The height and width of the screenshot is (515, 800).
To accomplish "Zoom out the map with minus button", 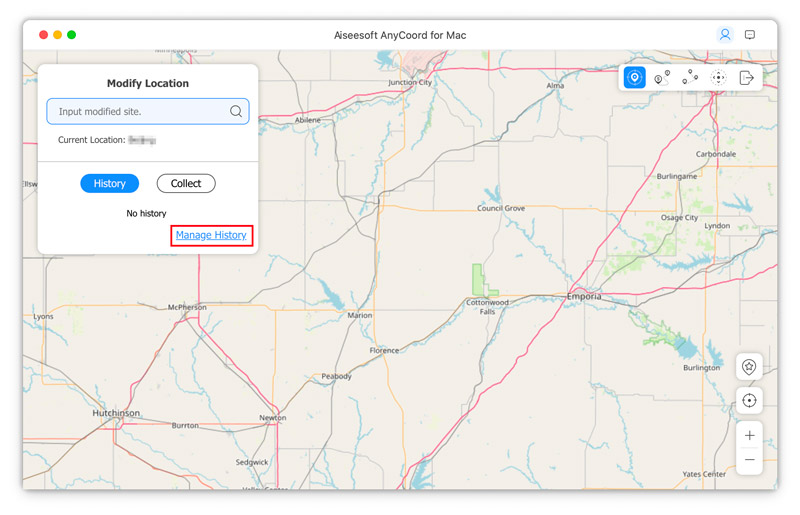I will point(749,460).
